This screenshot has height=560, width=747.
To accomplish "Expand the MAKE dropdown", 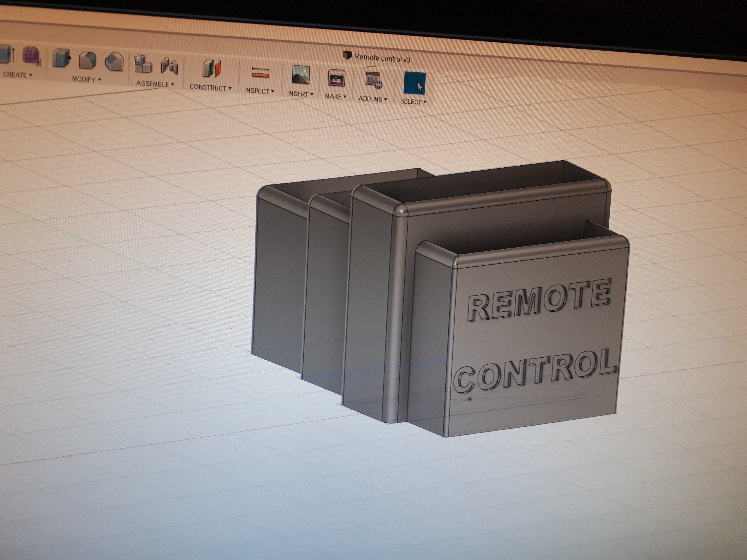I will [336, 97].
